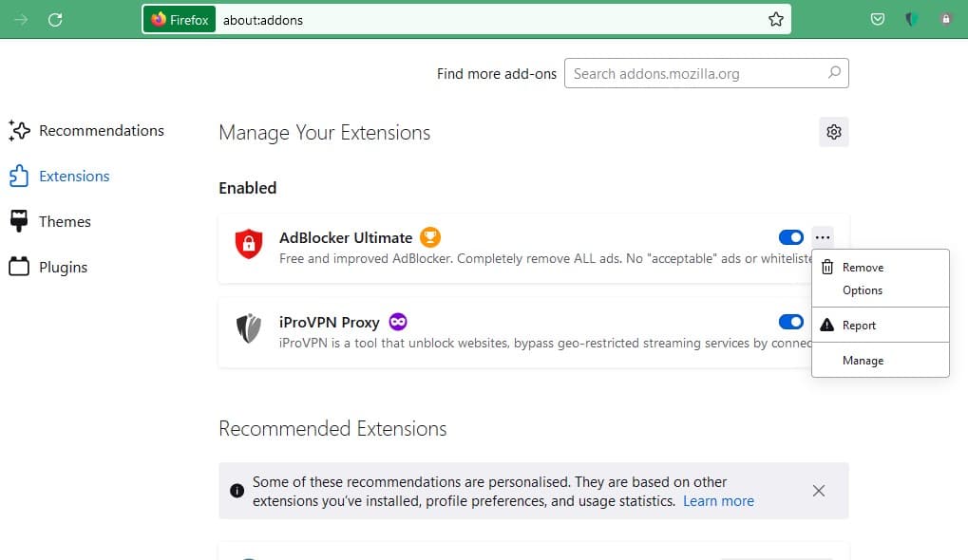The height and width of the screenshot is (560, 968).
Task: Click the forward navigation arrow
Action: [21, 20]
